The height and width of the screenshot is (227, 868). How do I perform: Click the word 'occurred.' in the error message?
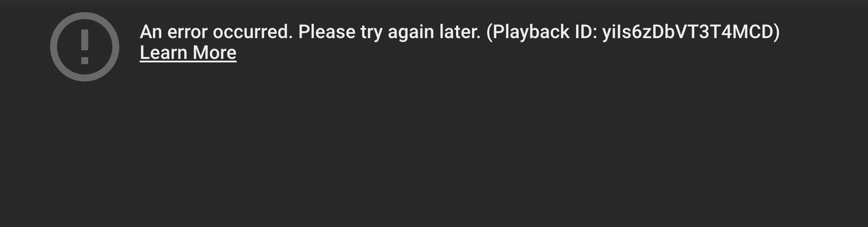click(253, 32)
